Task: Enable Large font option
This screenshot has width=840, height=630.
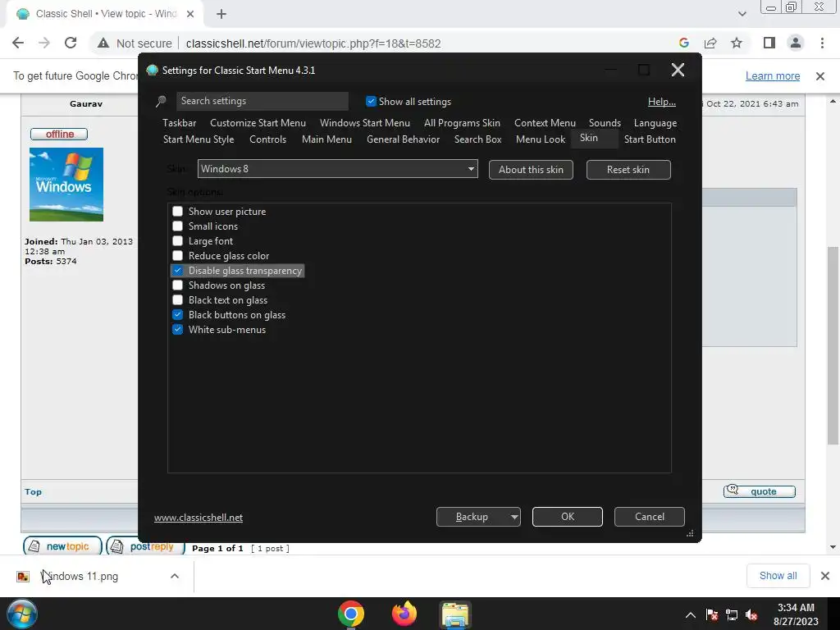Action: pos(177,241)
